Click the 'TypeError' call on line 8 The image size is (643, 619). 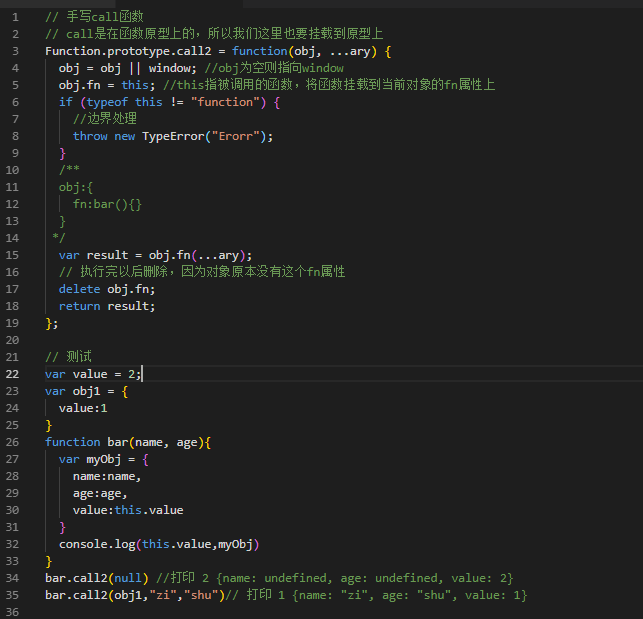click(x=173, y=136)
